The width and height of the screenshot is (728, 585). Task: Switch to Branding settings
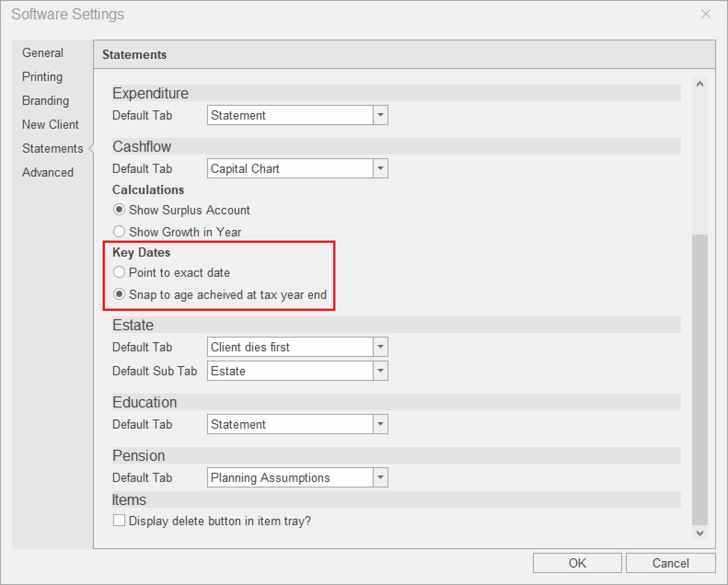pos(46,101)
